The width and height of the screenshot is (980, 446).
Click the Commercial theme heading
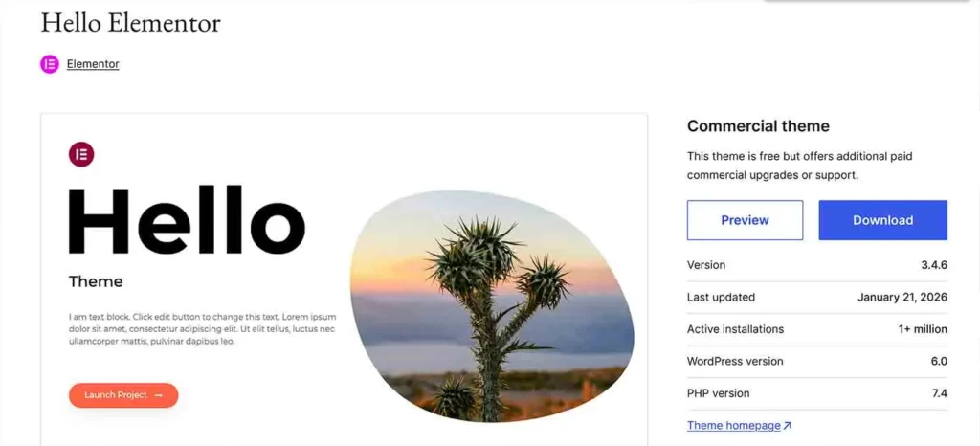click(x=758, y=126)
